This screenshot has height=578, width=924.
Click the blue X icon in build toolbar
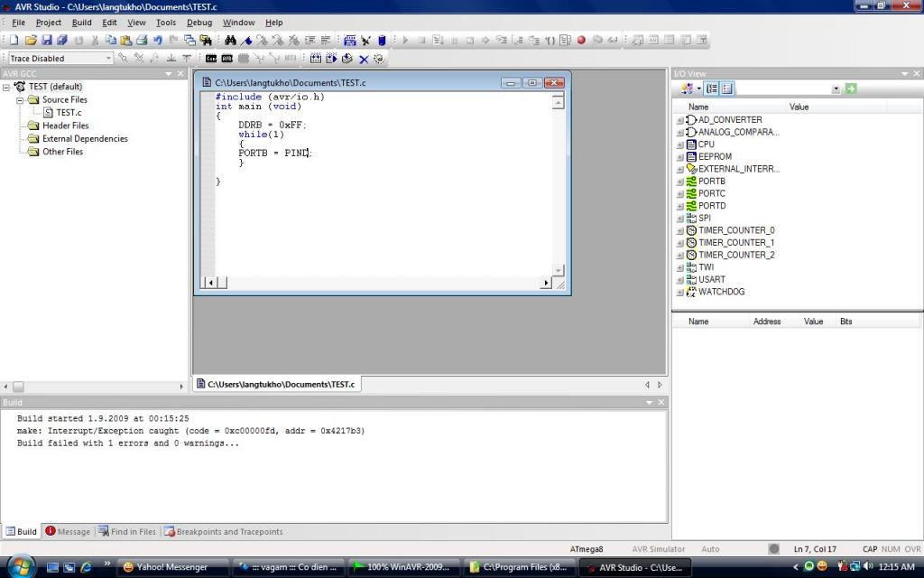click(x=364, y=59)
